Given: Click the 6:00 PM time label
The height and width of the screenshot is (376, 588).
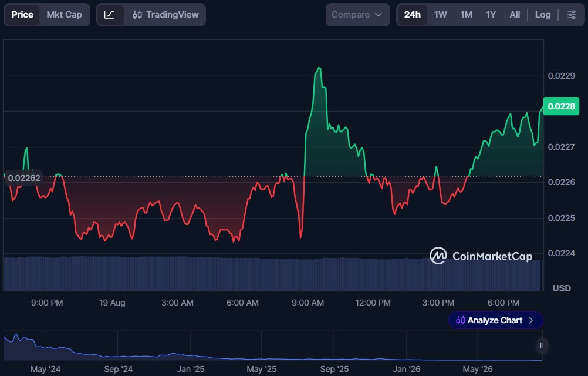Looking at the screenshot, I should tap(503, 303).
